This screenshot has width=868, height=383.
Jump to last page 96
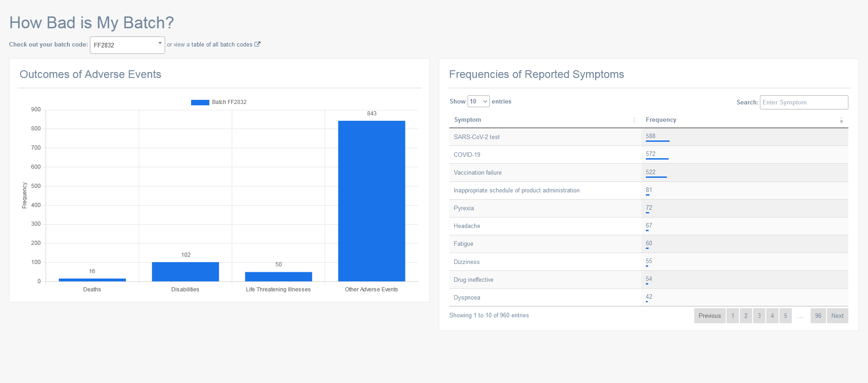point(818,316)
